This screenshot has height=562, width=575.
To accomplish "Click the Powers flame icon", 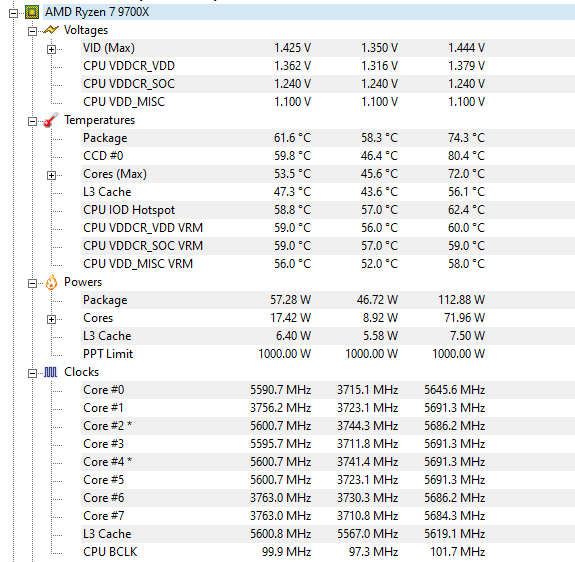I will pos(51,282).
